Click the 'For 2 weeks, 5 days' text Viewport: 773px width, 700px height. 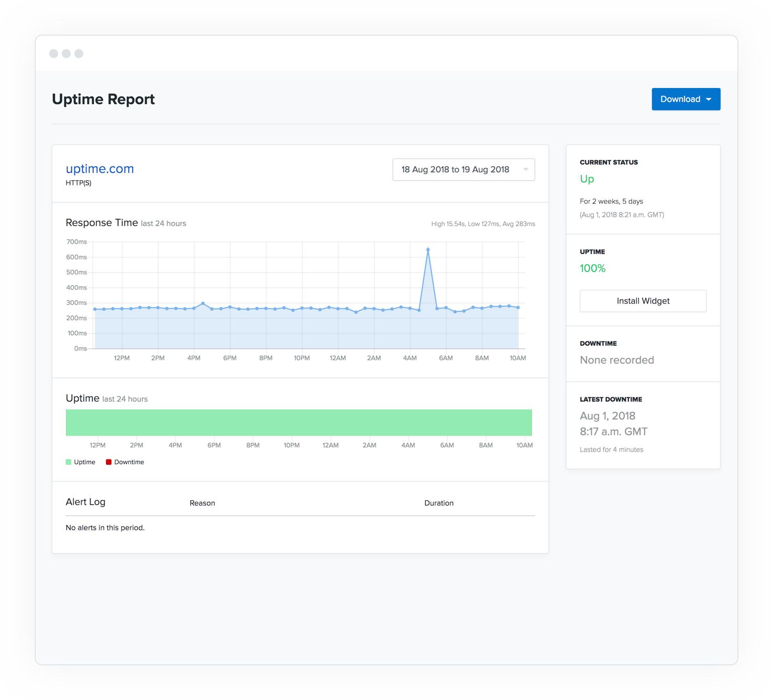611,201
